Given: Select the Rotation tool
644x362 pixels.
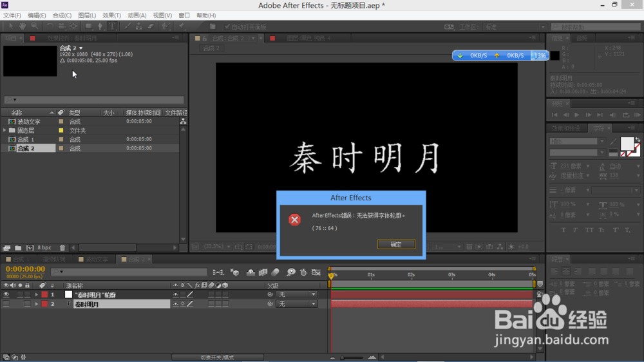Looking at the screenshot, I should [50, 26].
